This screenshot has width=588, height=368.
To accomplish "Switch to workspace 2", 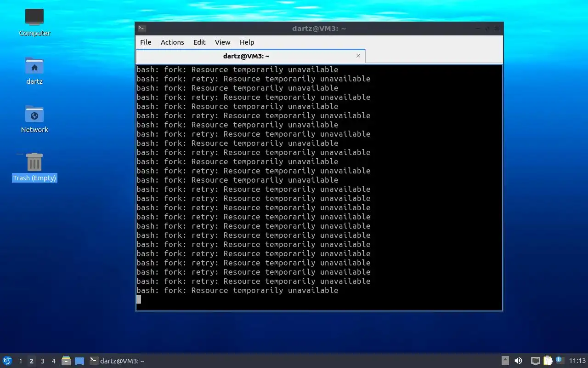I will 31,361.
